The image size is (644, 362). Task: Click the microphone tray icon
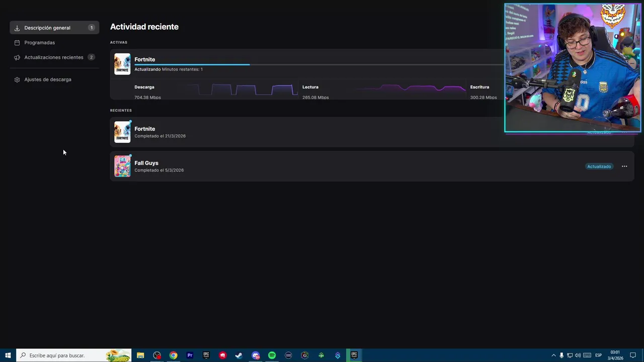click(x=561, y=355)
